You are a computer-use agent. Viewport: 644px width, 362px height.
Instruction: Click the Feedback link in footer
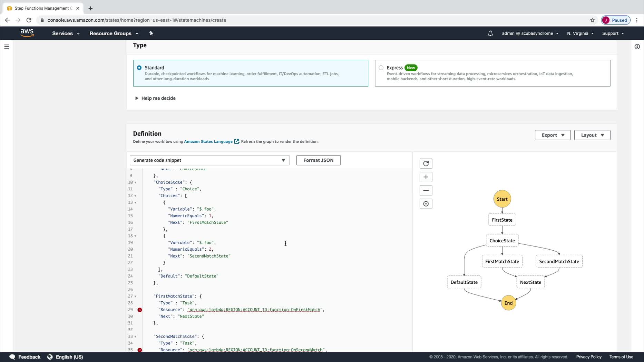(29, 357)
